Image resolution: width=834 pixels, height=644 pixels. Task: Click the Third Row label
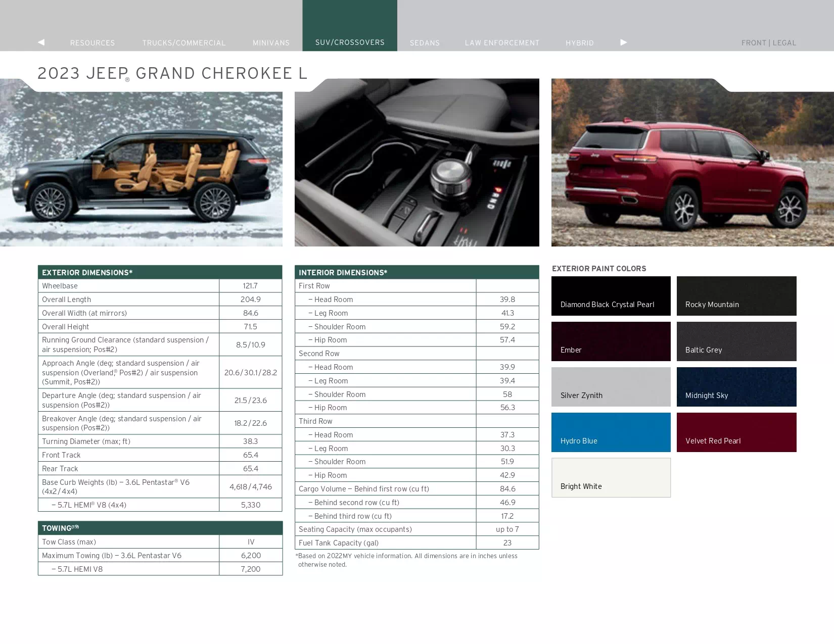coord(315,421)
